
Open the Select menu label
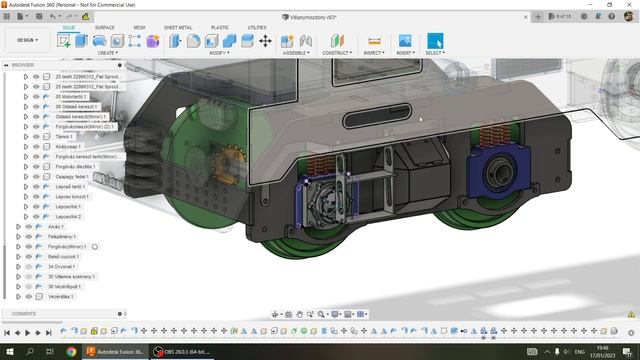pyautogui.click(x=435, y=53)
